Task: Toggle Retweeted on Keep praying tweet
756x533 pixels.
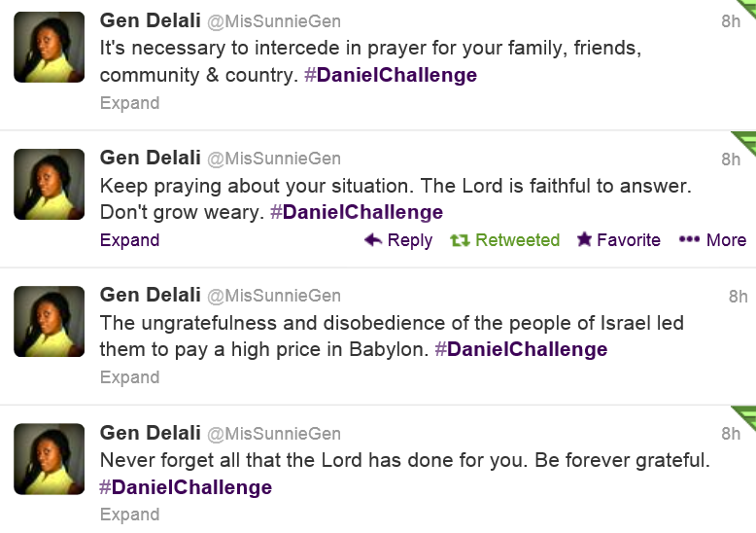Action: (x=517, y=240)
